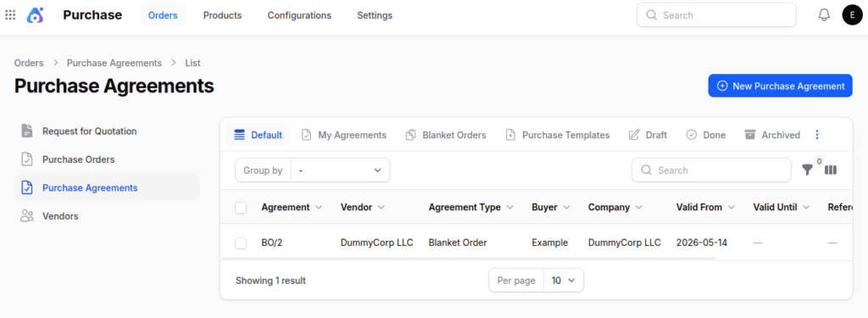The width and height of the screenshot is (868, 318).
Task: Click the My Agreements tab icon
Action: tap(306, 135)
